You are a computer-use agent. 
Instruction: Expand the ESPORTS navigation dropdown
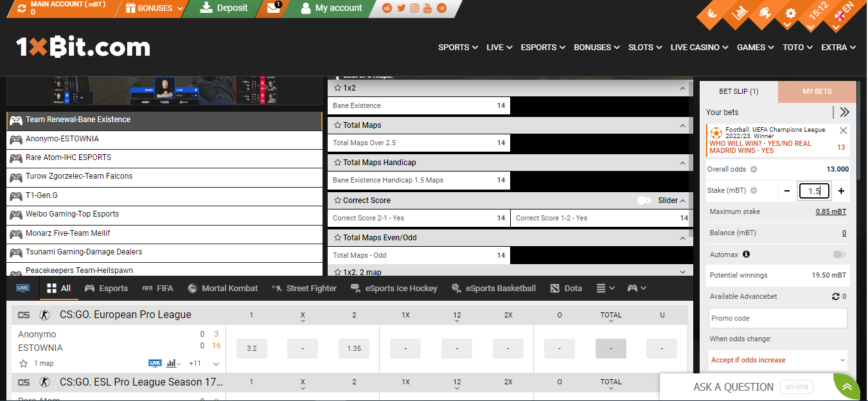click(543, 47)
